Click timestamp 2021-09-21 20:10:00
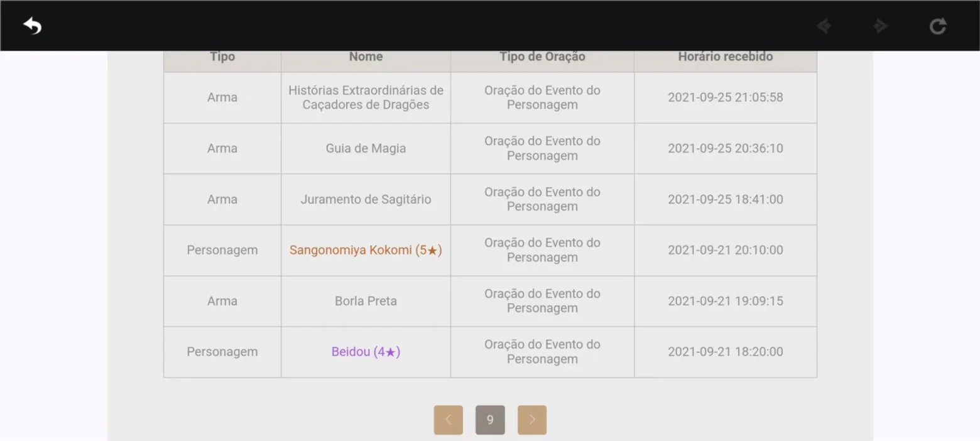The height and width of the screenshot is (441, 980). [726, 250]
